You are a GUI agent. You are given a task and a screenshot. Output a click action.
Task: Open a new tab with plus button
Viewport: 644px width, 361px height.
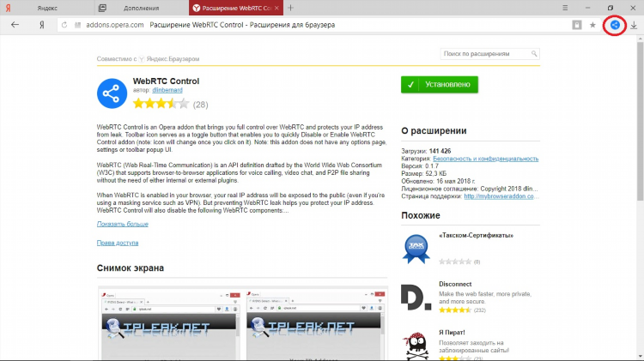click(x=290, y=8)
